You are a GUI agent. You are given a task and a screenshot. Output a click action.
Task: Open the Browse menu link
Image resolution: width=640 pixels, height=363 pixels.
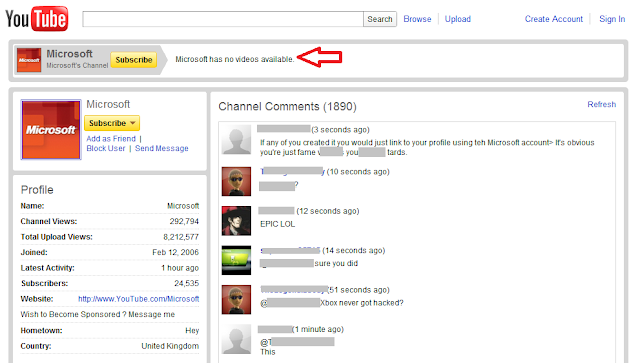pyautogui.click(x=417, y=19)
